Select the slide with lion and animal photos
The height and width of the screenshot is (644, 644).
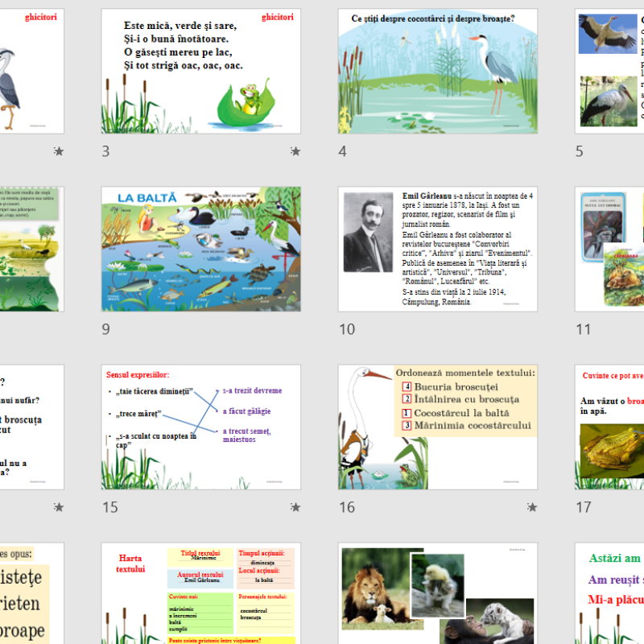[x=437, y=594]
